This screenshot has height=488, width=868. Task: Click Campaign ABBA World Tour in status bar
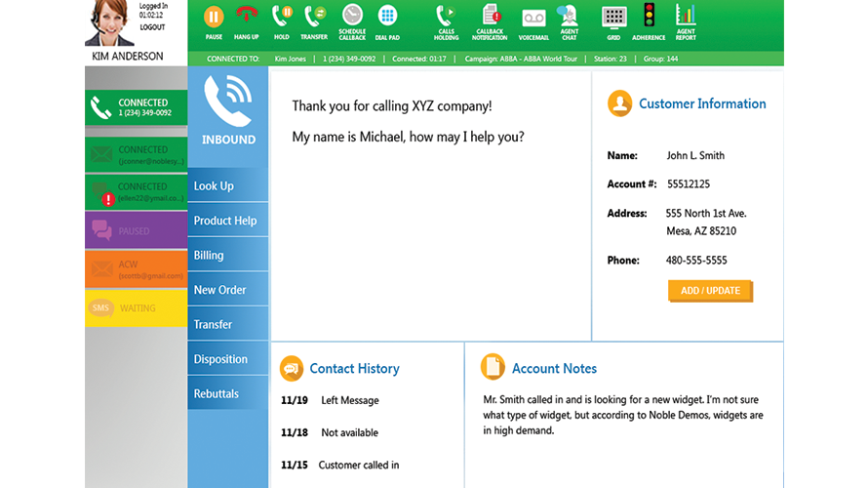pyautogui.click(x=521, y=59)
